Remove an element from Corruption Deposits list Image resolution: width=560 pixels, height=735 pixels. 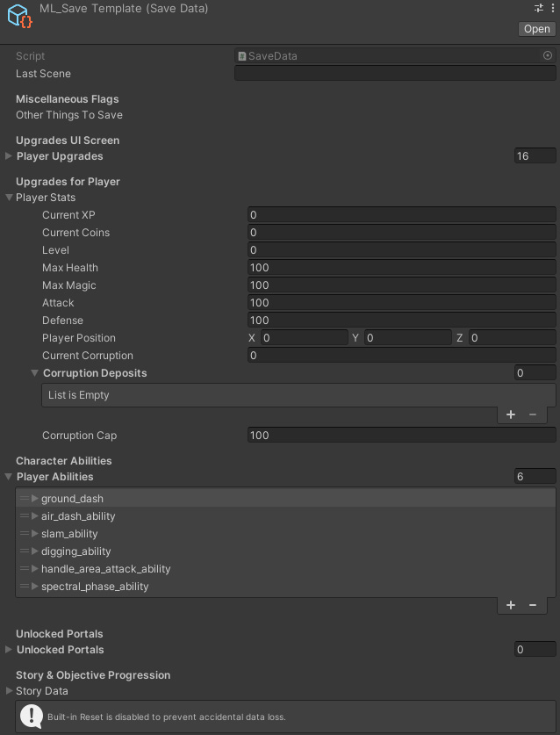(533, 414)
